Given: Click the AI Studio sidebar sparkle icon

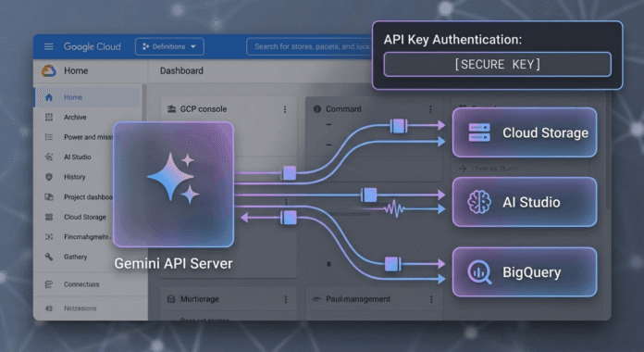Looking at the screenshot, I should 49,157.
